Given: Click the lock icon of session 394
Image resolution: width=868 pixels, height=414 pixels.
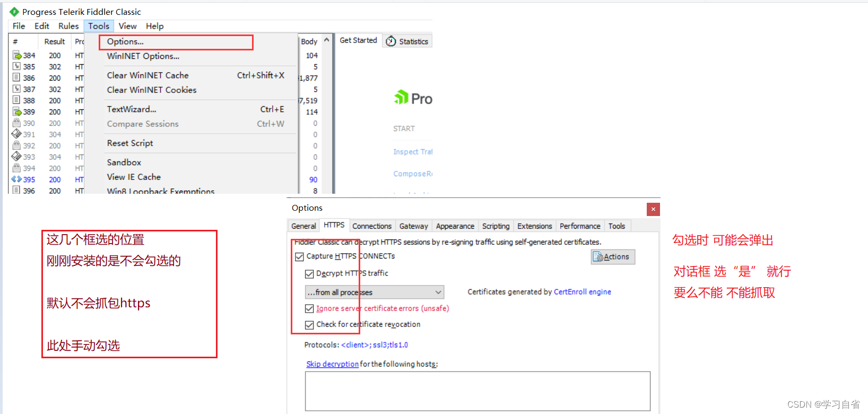Looking at the screenshot, I should [17, 168].
